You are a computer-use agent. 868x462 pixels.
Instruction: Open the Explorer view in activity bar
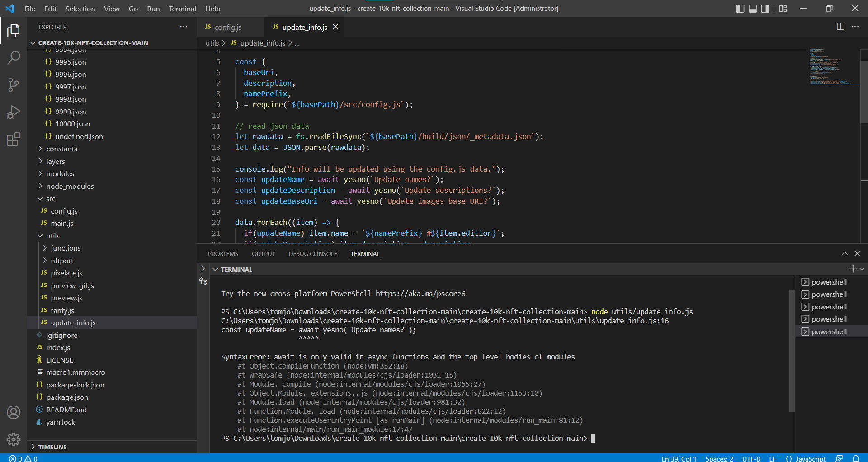click(x=14, y=31)
